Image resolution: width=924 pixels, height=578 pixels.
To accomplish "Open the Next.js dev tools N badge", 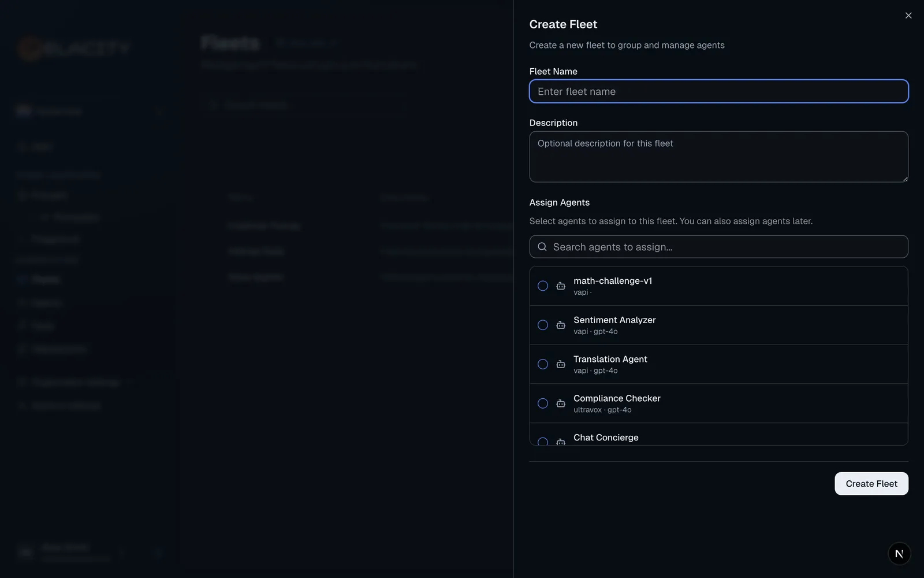I will click(899, 554).
